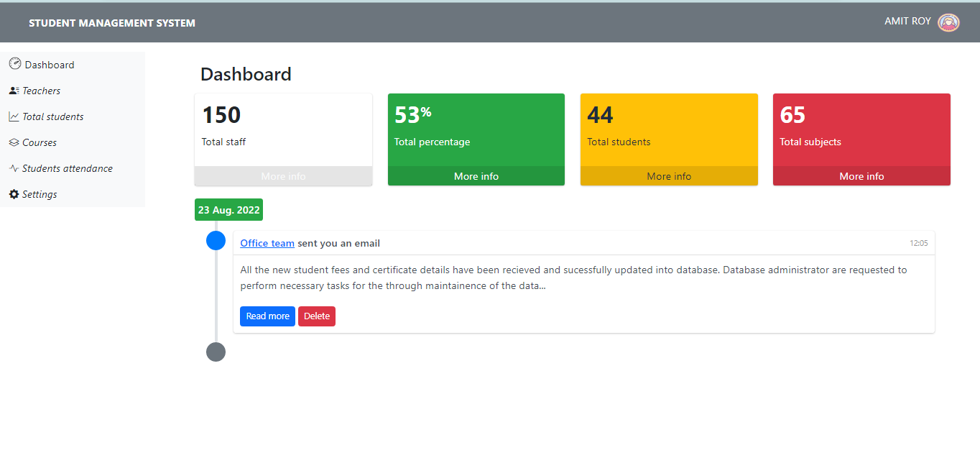Click the 'Total percentage' card label

pos(432,142)
